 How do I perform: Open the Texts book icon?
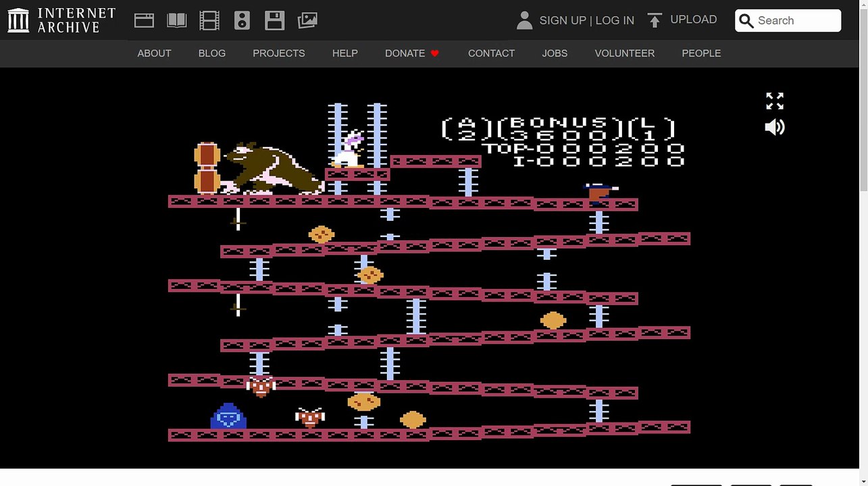coord(177,20)
